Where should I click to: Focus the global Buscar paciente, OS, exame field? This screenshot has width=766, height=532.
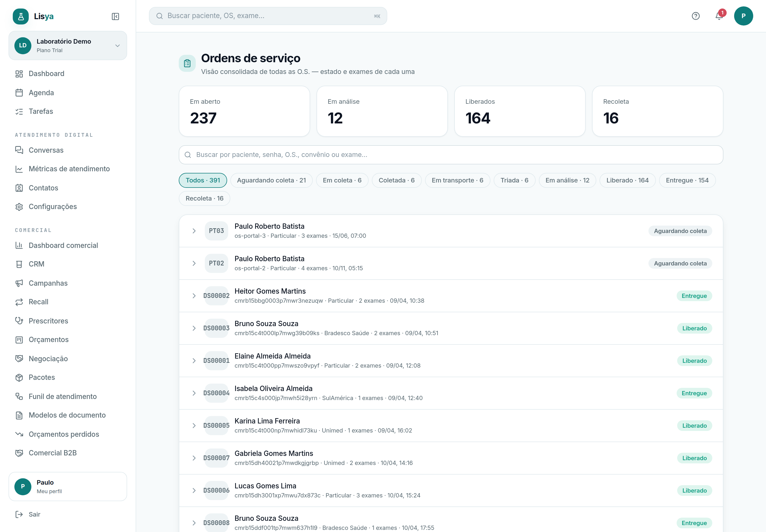pyautogui.click(x=268, y=16)
